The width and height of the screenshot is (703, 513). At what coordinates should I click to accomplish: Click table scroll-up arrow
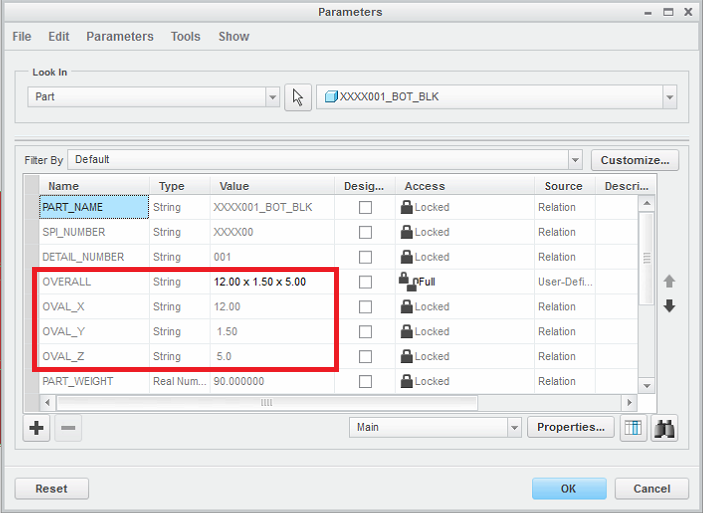click(647, 203)
